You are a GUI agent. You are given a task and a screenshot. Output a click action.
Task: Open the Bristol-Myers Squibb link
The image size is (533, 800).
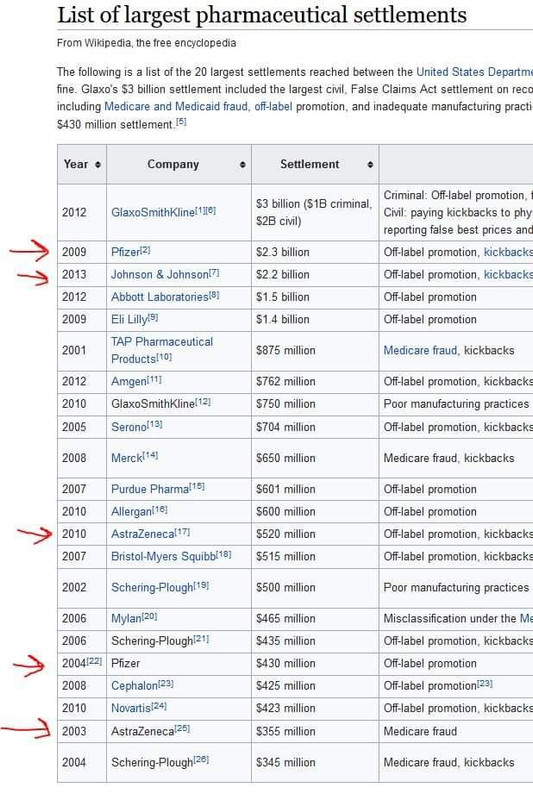point(164,557)
